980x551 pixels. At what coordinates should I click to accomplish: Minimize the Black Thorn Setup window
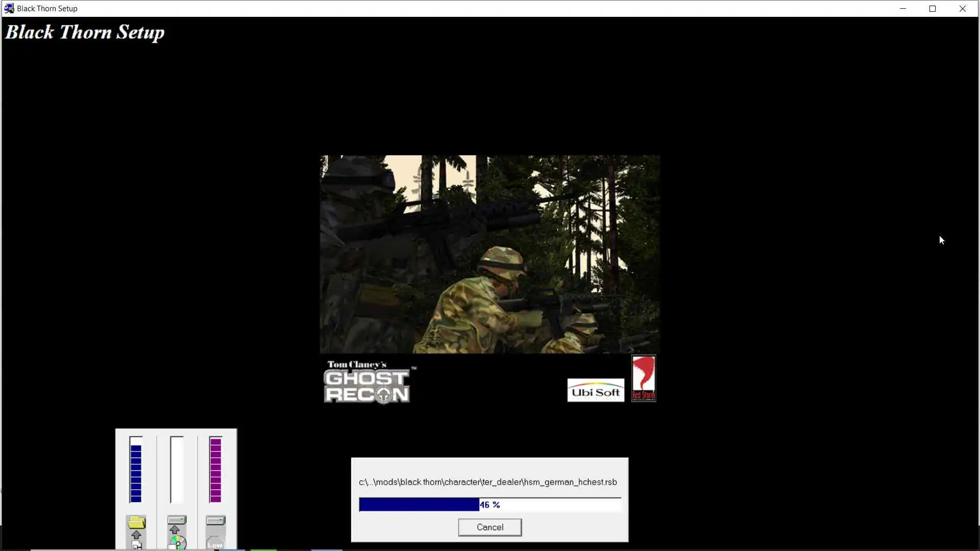click(x=903, y=8)
